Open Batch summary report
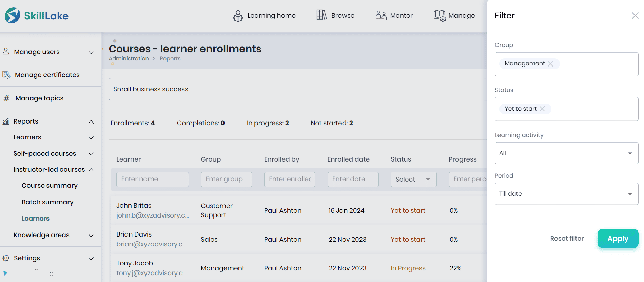The image size is (644, 282). [x=47, y=202]
